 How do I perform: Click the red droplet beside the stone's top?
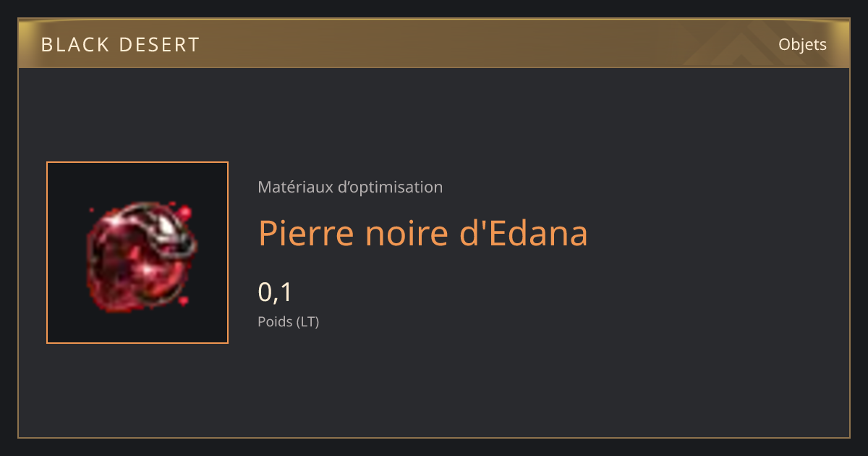click(x=185, y=213)
